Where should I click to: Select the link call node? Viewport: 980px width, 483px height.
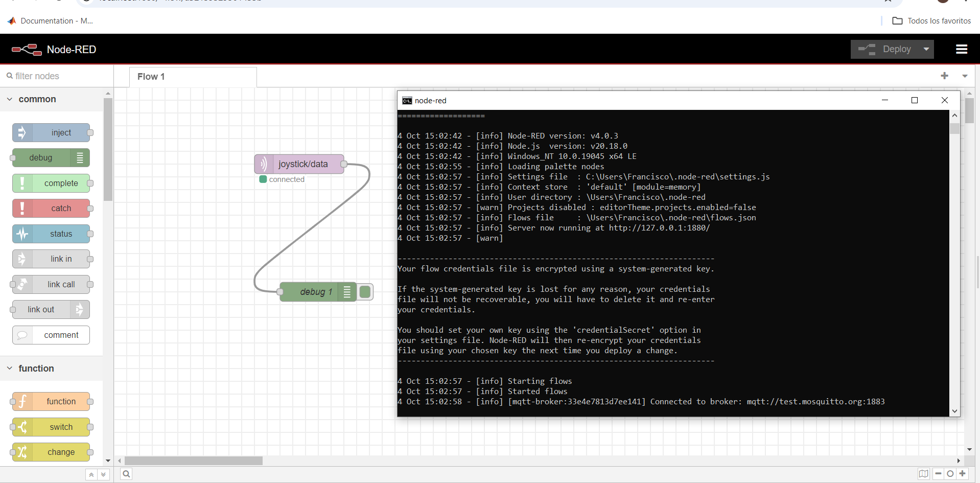click(x=51, y=284)
